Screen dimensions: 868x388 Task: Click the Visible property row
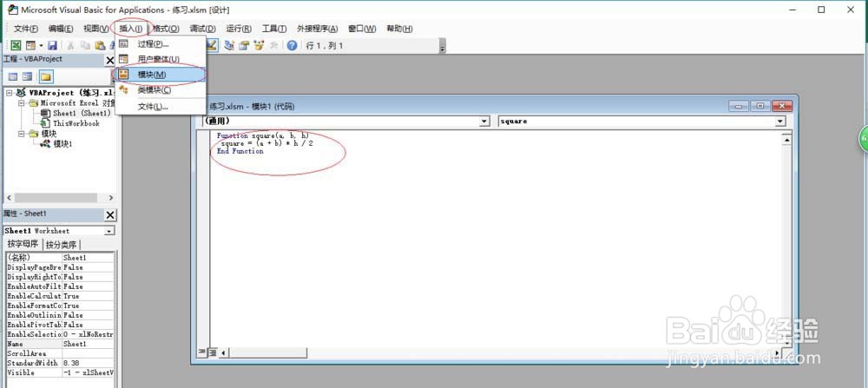click(61, 372)
